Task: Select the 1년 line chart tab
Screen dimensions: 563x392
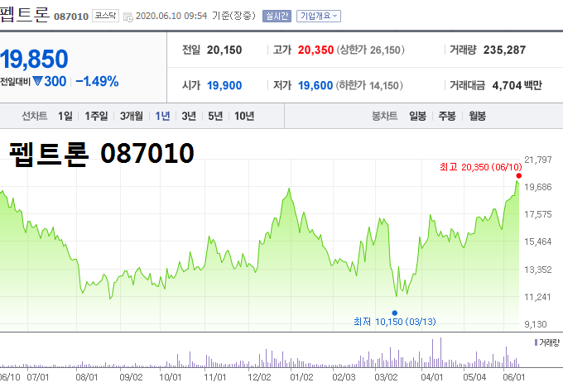Action: point(162,116)
